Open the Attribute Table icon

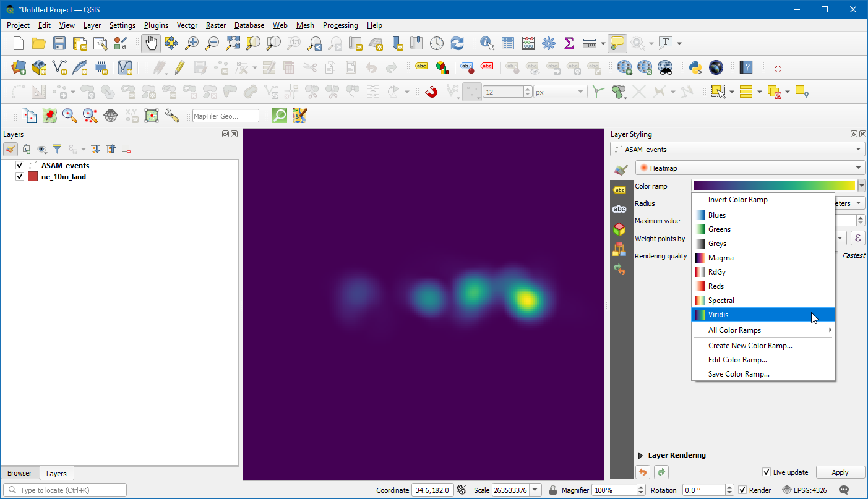(x=508, y=43)
